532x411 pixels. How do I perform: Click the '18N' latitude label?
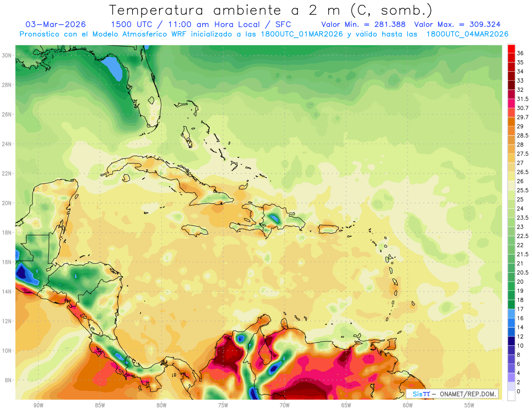7,232
